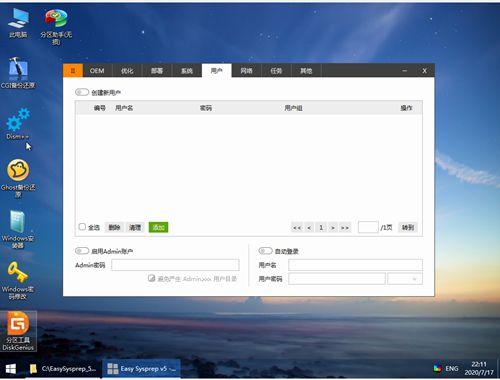The image size is (500, 380).
Task: Turn on the auto login switch
Action: (265, 251)
